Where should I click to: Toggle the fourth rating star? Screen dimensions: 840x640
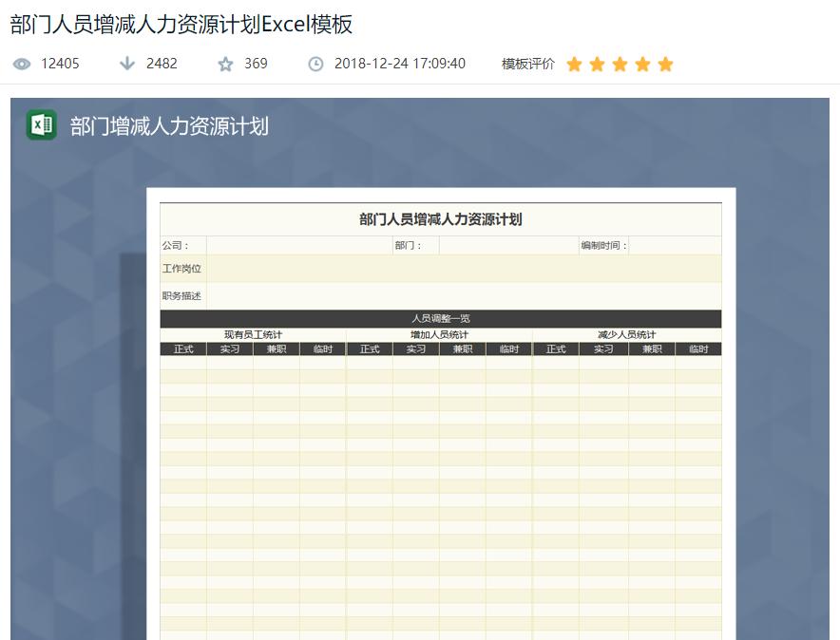click(643, 64)
